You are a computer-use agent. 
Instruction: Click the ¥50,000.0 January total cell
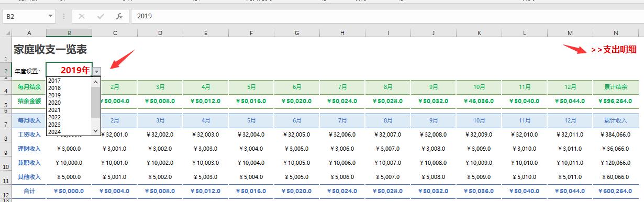click(x=69, y=192)
